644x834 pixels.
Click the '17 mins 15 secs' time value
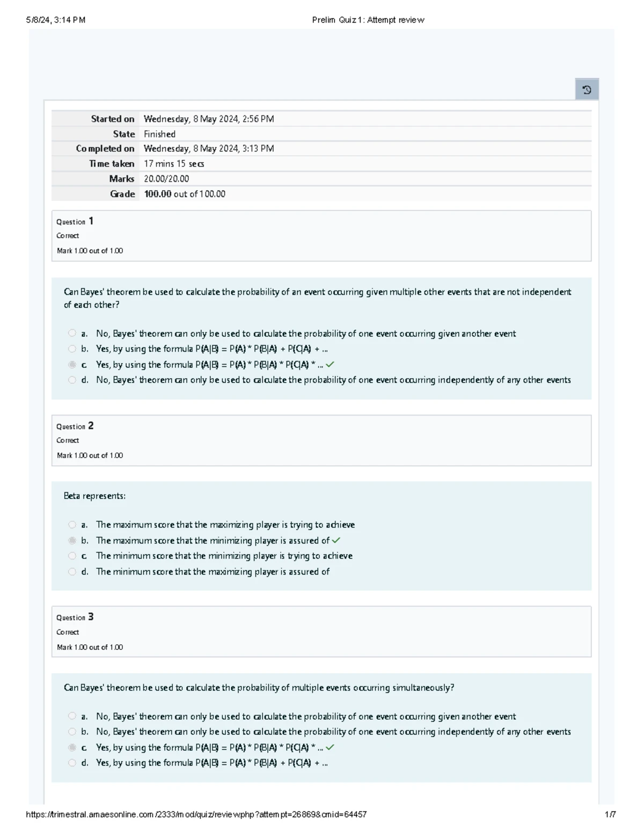174,164
